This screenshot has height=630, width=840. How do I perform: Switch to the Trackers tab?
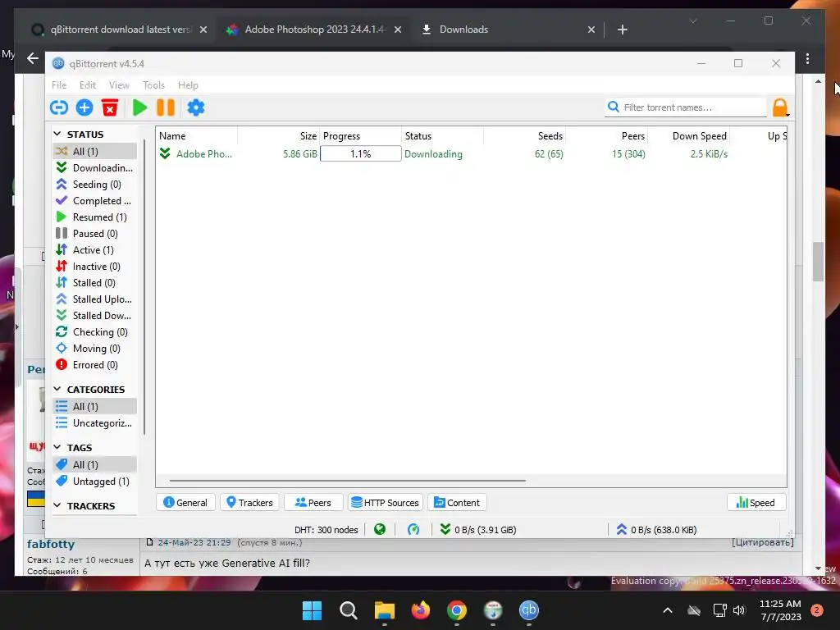[249, 503]
